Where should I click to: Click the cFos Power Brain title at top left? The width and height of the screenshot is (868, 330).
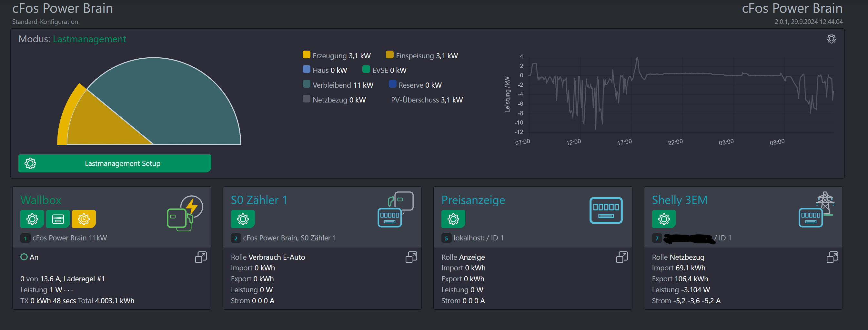(63, 8)
